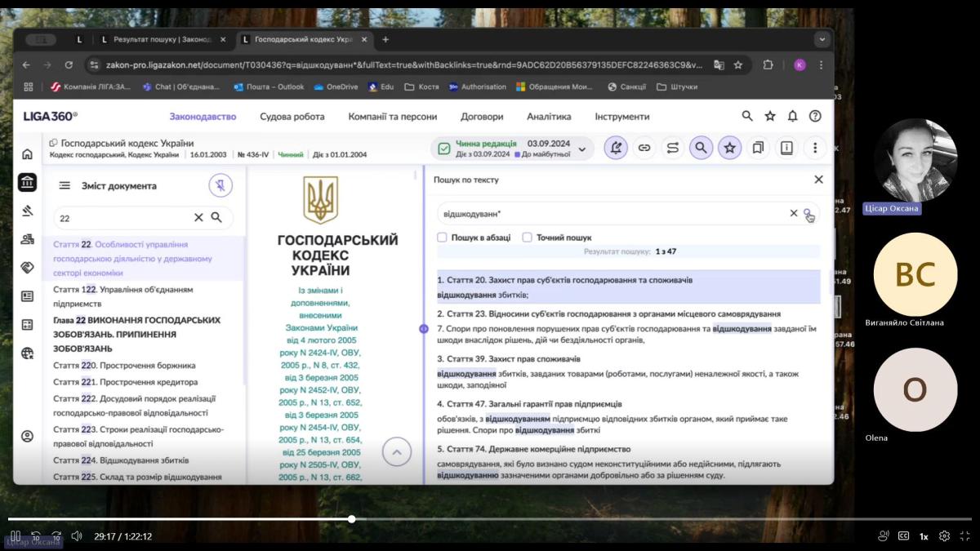Click the video progress bar playhead
980x551 pixels.
[x=351, y=519]
